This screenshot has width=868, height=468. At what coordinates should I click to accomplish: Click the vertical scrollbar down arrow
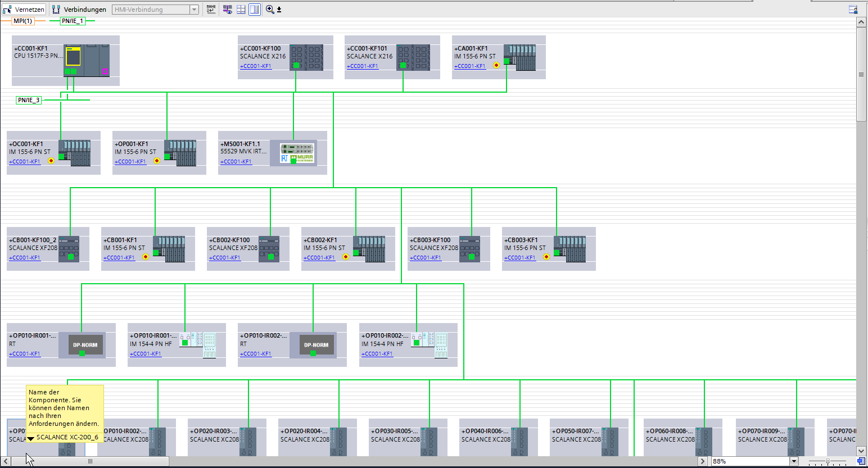[x=861, y=451]
